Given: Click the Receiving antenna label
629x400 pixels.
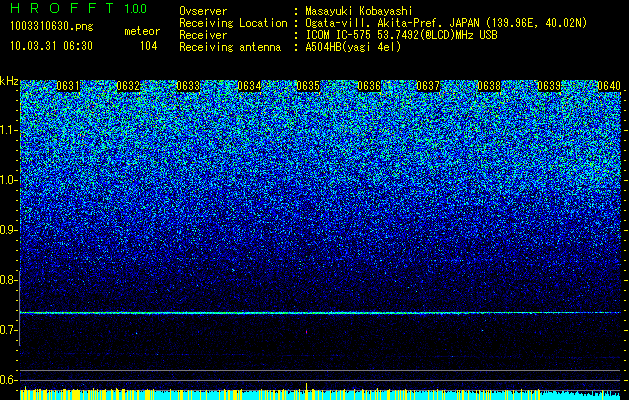Looking at the screenshot, I should click(230, 47).
